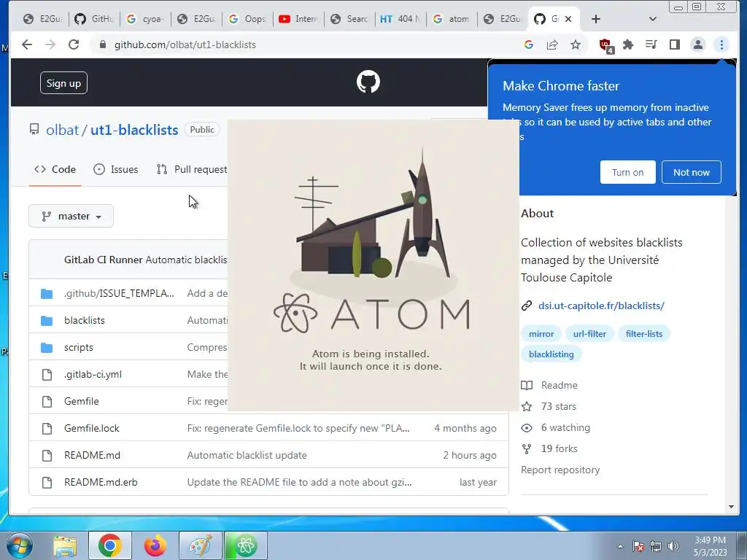This screenshot has height=560, width=747.
Task: Open the Chrome three-dot menu
Action: [x=721, y=44]
